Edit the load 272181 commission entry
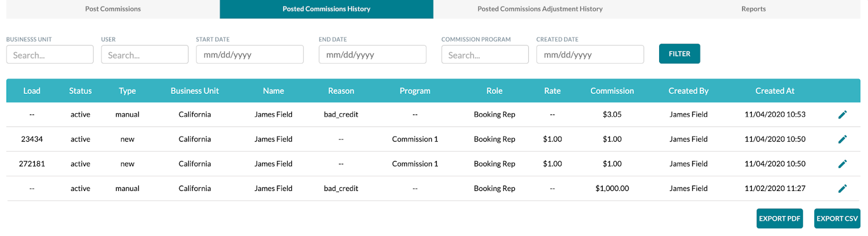Viewport: 868px width, 236px height. (843, 164)
